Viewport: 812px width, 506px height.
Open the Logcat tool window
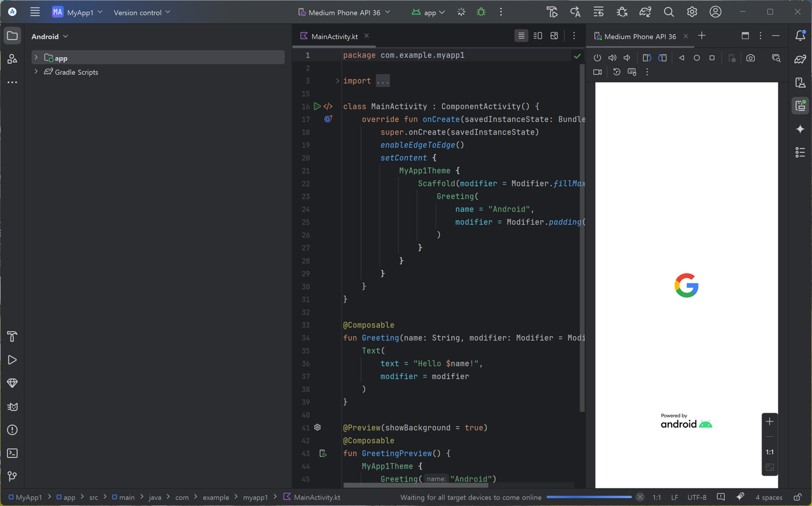pyautogui.click(x=12, y=407)
